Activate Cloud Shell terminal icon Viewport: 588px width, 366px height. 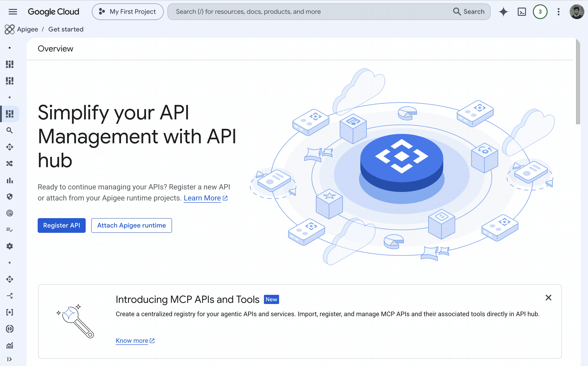[522, 12]
